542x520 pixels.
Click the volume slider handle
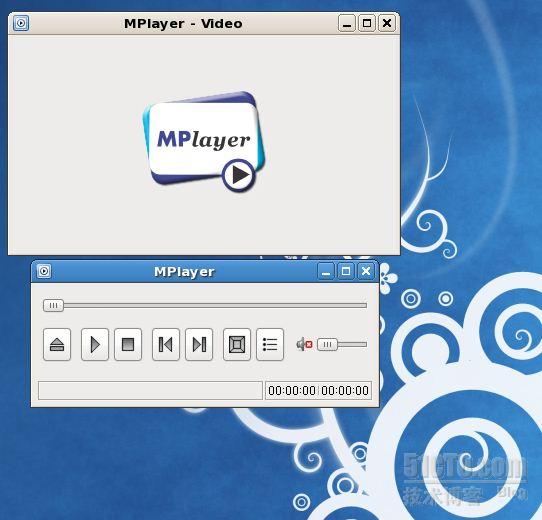327,344
